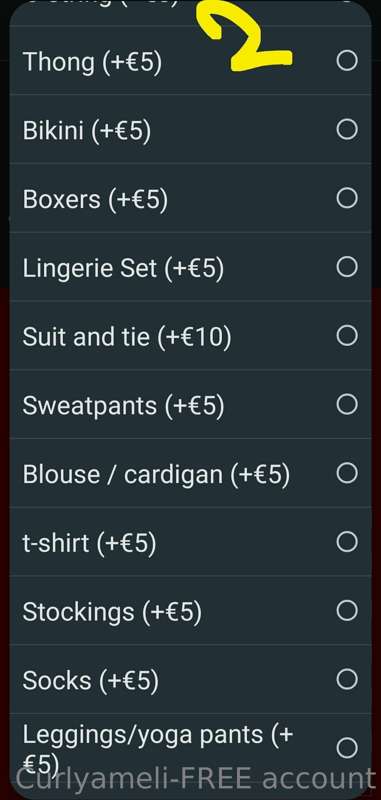Tap the Suit and tie (+€10) label
Viewport: 381px width, 800px height.
click(126, 337)
